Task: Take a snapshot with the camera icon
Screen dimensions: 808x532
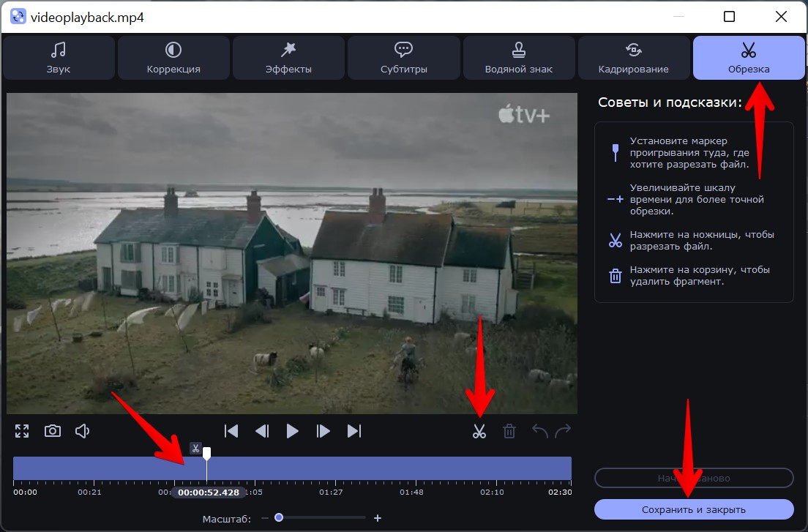Action: [53, 431]
